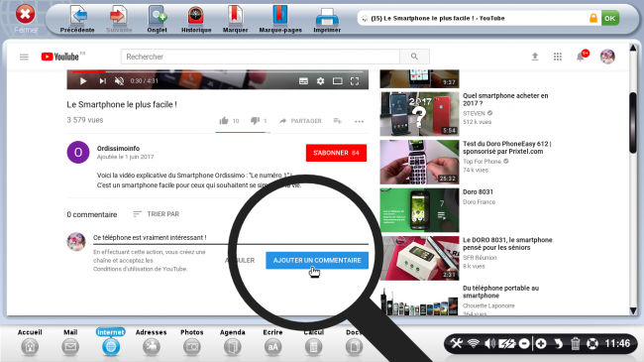The width and height of the screenshot is (644, 362).
Task: Open the Mail app
Action: click(70, 342)
